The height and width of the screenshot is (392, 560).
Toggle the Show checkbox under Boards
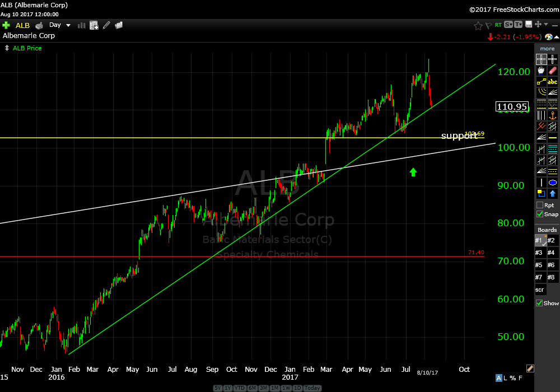pyautogui.click(x=540, y=303)
